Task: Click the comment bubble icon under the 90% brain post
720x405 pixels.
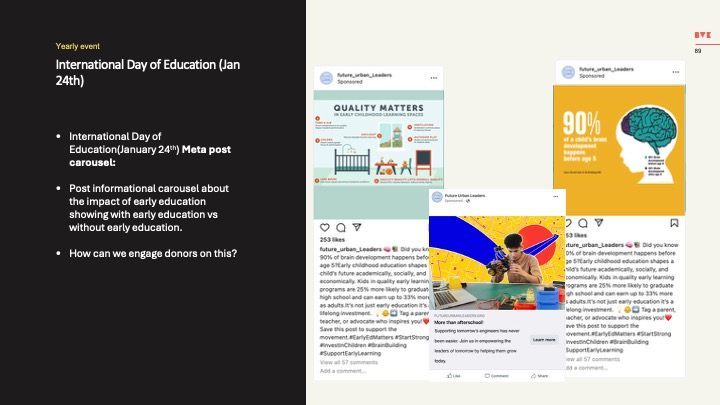Action: [583, 223]
